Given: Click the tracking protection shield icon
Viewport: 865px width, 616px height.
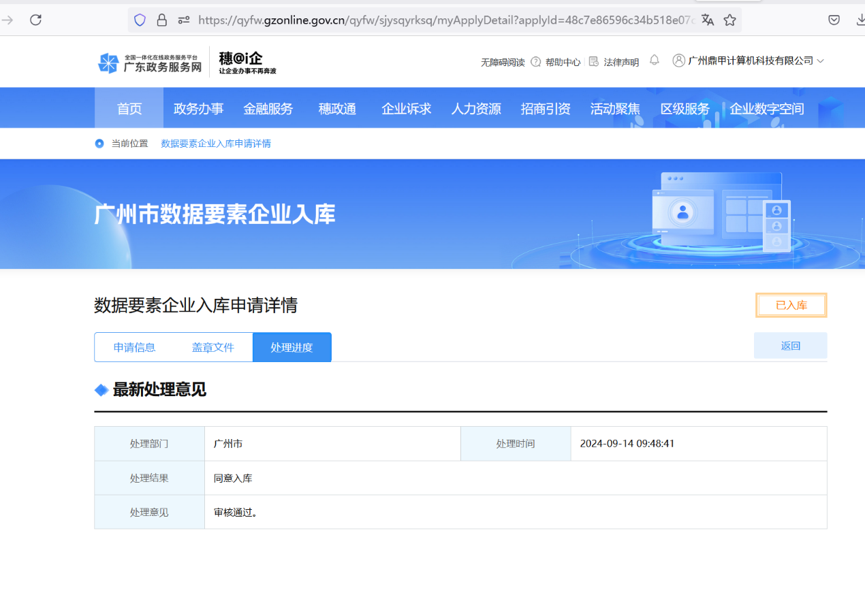Looking at the screenshot, I should tap(140, 20).
